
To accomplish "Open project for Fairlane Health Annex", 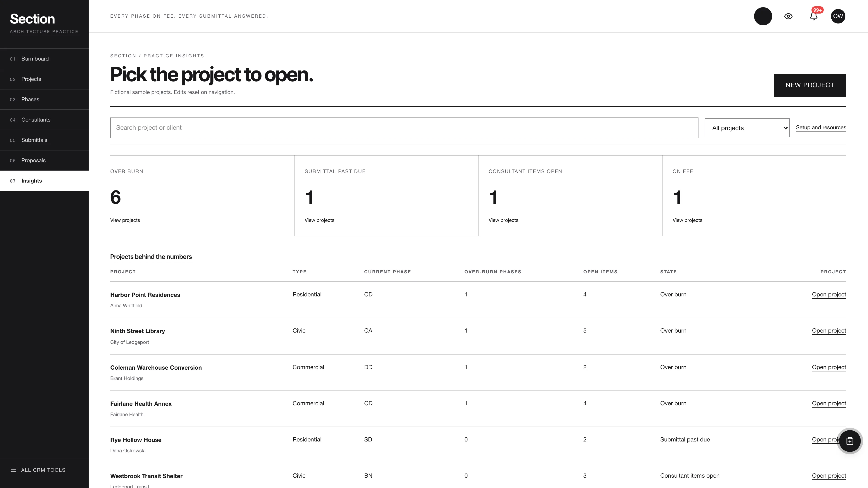I will pos(829,404).
